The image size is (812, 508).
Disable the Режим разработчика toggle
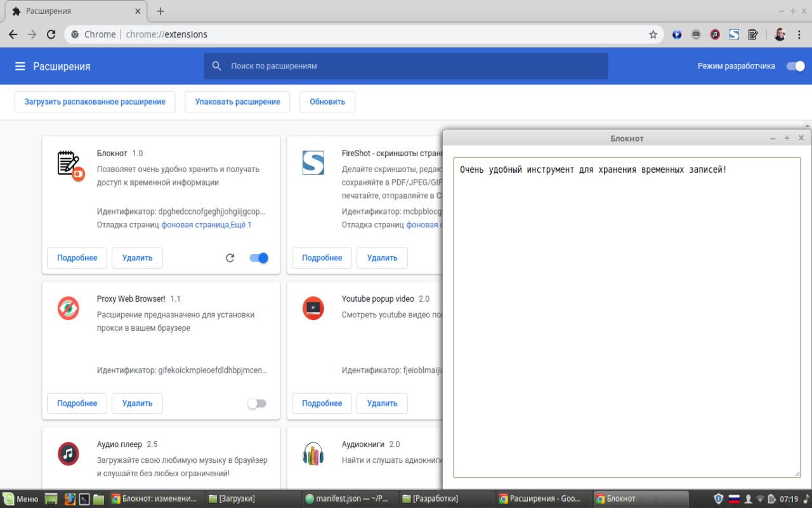click(x=794, y=65)
